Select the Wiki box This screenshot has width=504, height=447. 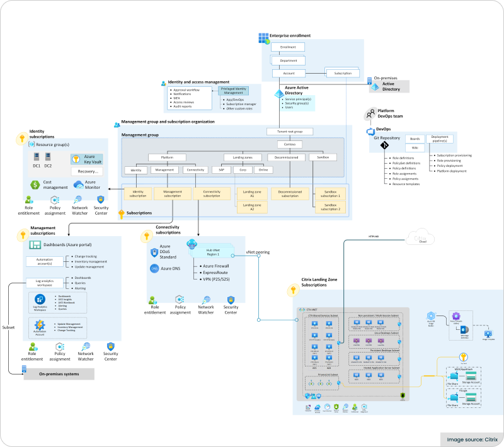click(415, 148)
